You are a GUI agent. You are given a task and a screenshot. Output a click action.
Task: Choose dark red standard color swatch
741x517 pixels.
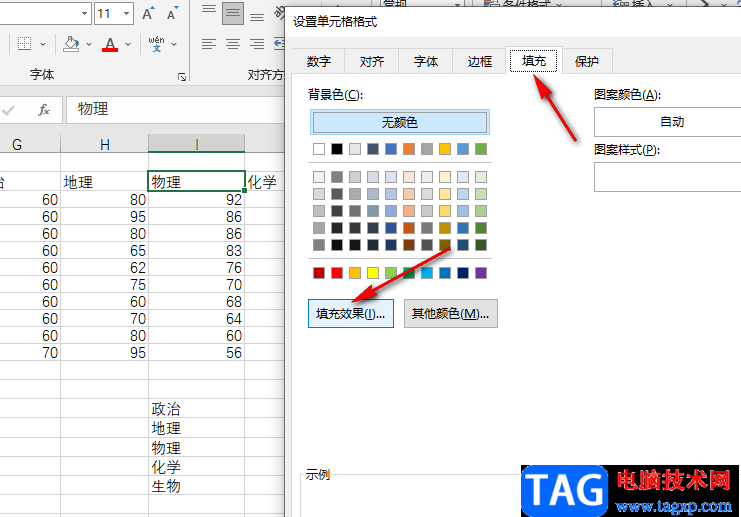[319, 273]
